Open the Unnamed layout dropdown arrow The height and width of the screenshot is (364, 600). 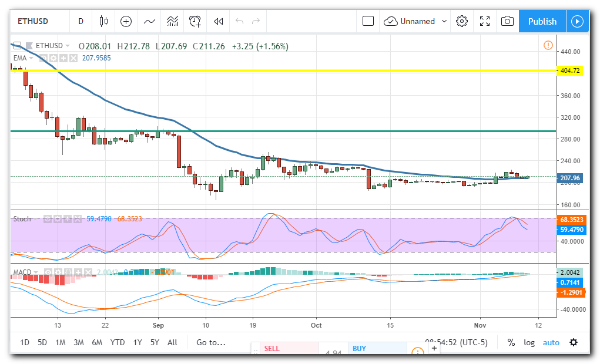444,21
